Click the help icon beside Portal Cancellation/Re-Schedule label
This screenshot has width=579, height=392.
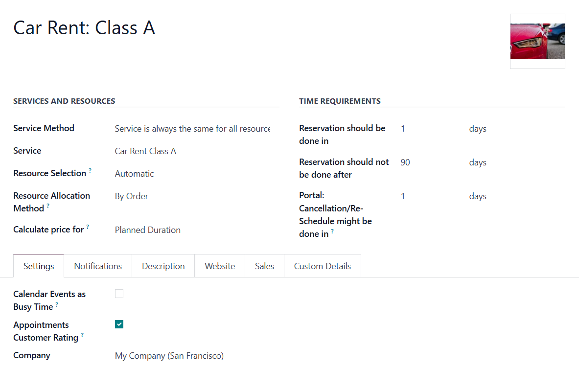tap(332, 231)
